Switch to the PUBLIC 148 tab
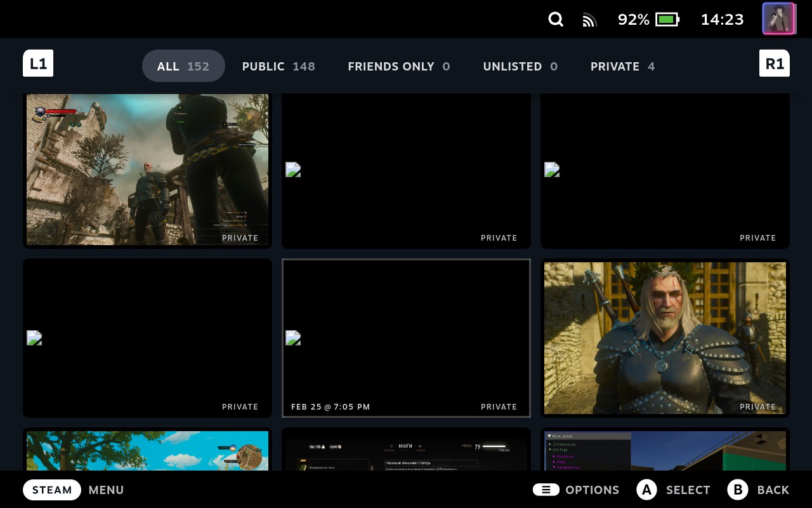 click(x=278, y=66)
